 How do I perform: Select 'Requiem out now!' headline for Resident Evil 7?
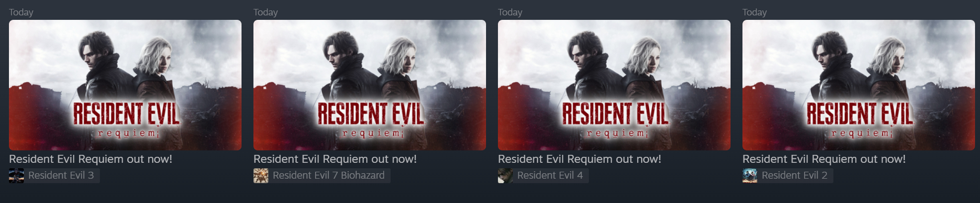click(335, 159)
